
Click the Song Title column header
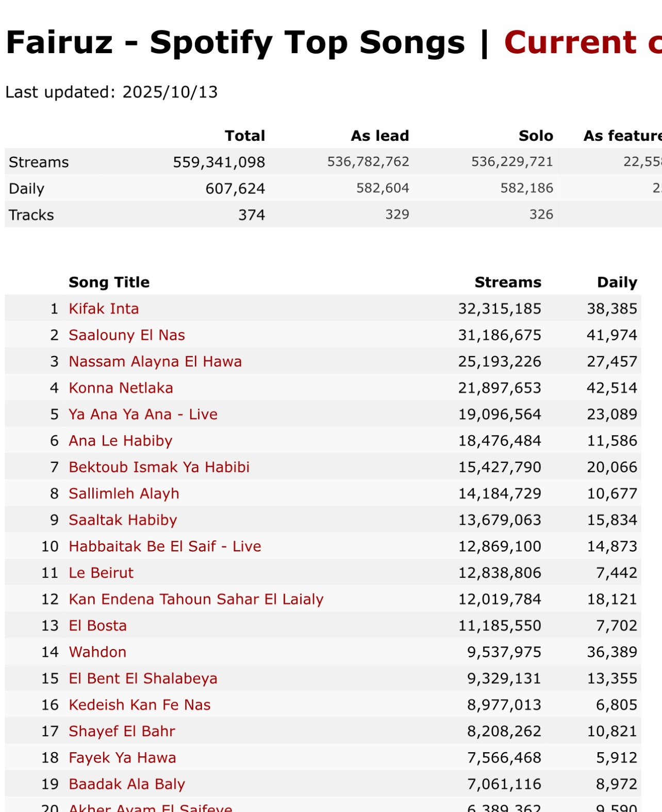tap(109, 282)
